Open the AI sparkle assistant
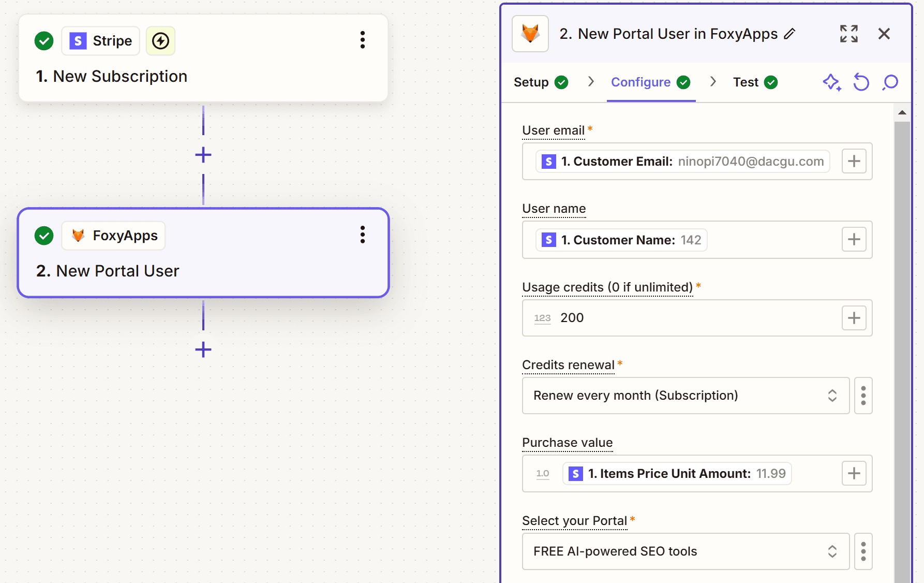The height and width of the screenshot is (583, 924). (x=832, y=82)
